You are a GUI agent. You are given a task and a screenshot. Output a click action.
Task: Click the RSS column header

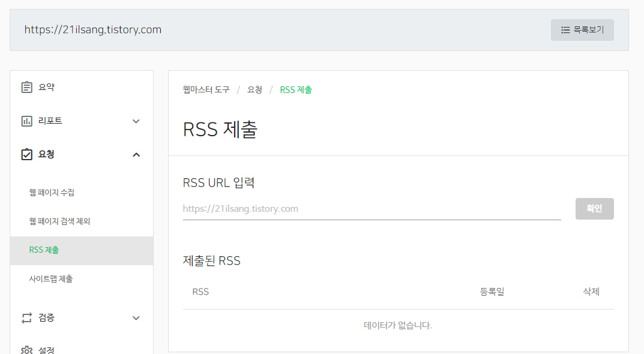coord(200,292)
